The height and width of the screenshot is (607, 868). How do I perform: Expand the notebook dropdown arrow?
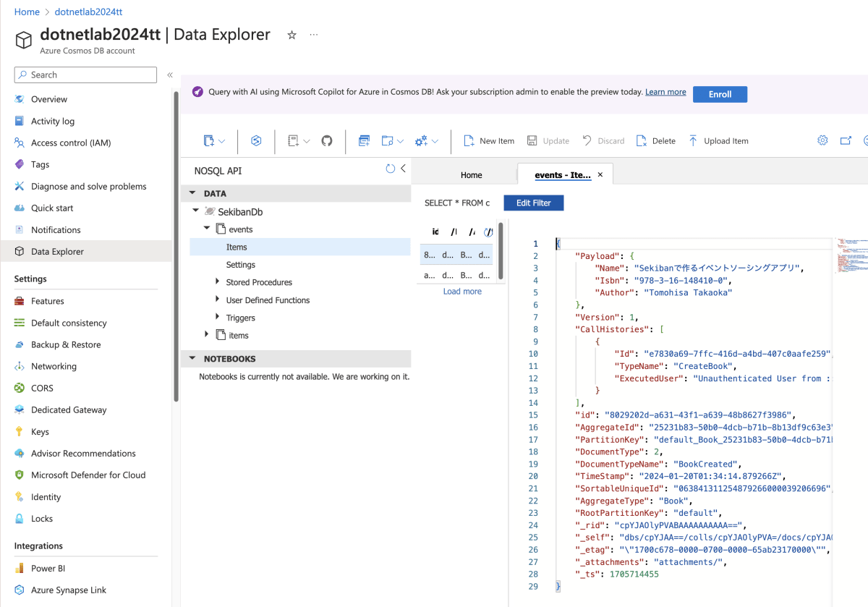(x=307, y=141)
